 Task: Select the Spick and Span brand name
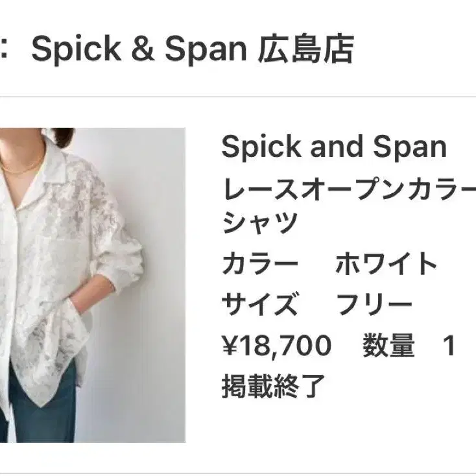[x=334, y=147]
